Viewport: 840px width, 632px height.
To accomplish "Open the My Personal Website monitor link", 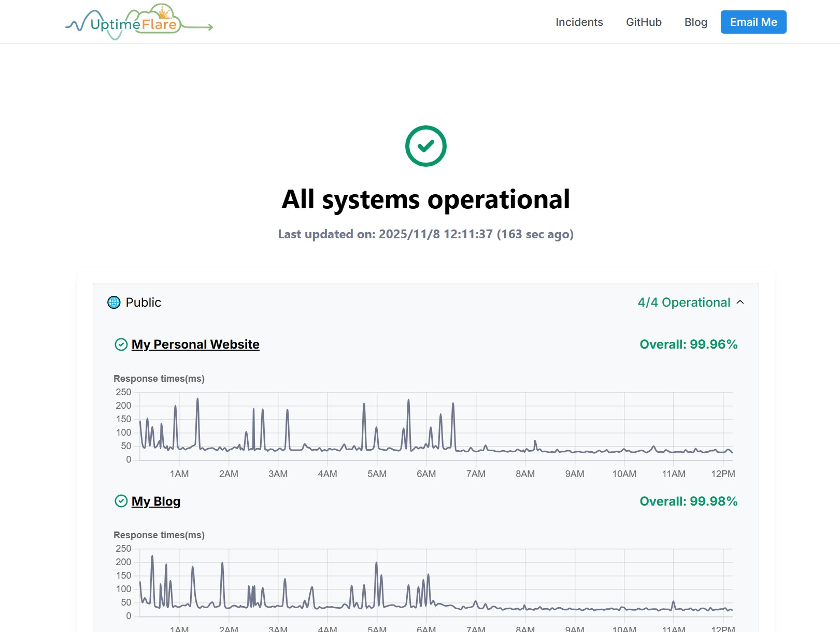I will [195, 344].
